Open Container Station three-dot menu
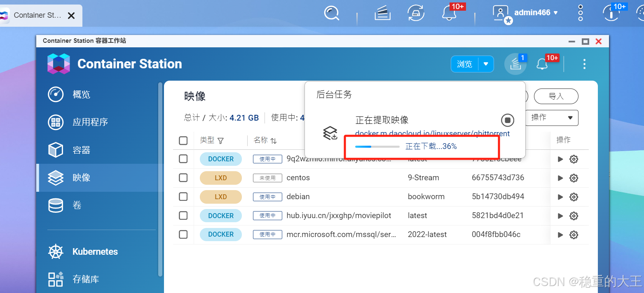The height and width of the screenshot is (293, 644). click(x=584, y=64)
